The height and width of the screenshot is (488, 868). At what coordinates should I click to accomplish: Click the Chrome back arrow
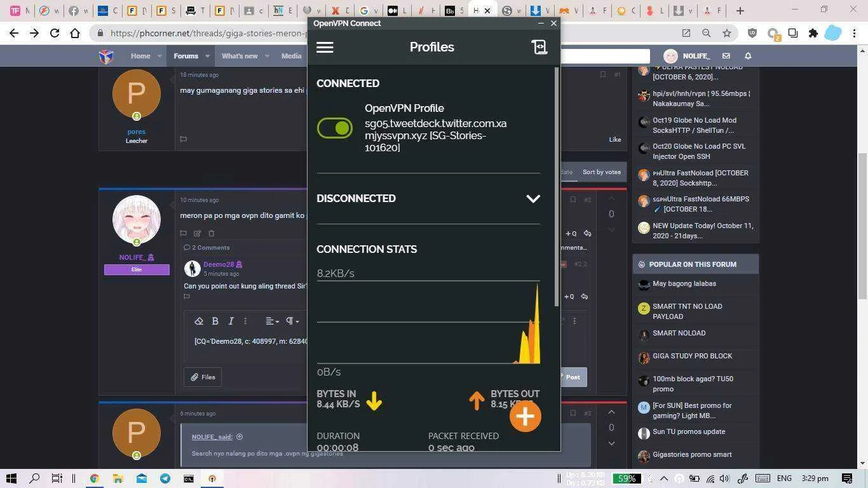pyautogui.click(x=14, y=33)
